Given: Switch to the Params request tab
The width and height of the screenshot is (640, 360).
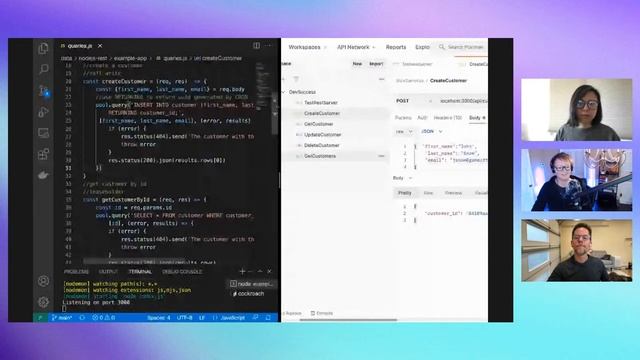Looking at the screenshot, I should click(403, 118).
